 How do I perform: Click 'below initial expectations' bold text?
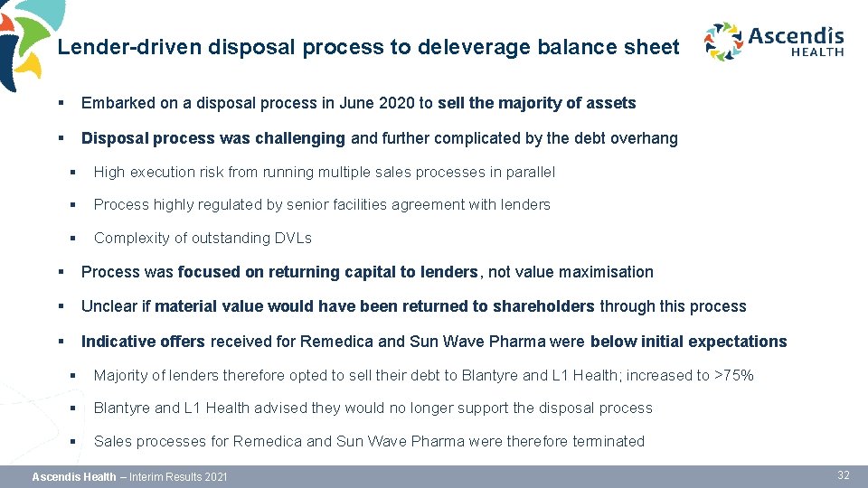[x=688, y=342]
